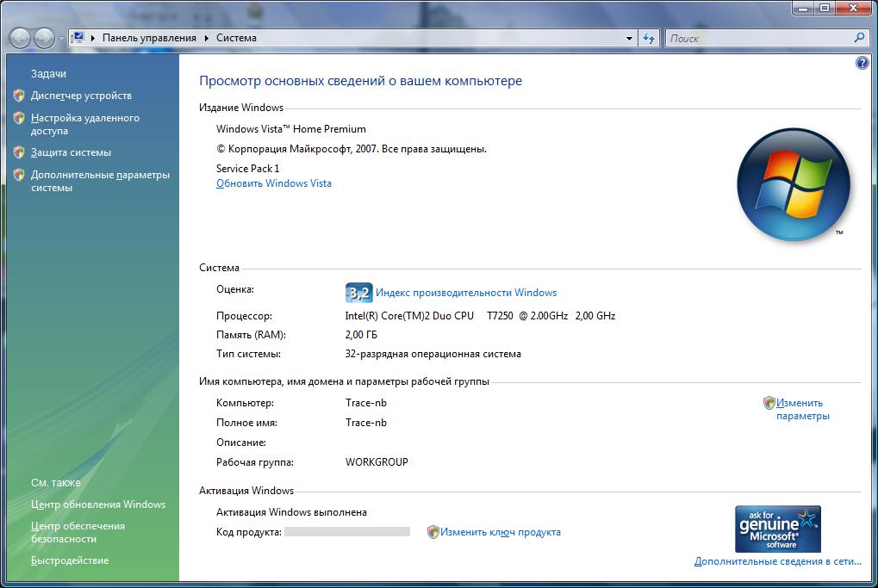
Task: Open Индекс производительности Windows link
Action: point(466,293)
